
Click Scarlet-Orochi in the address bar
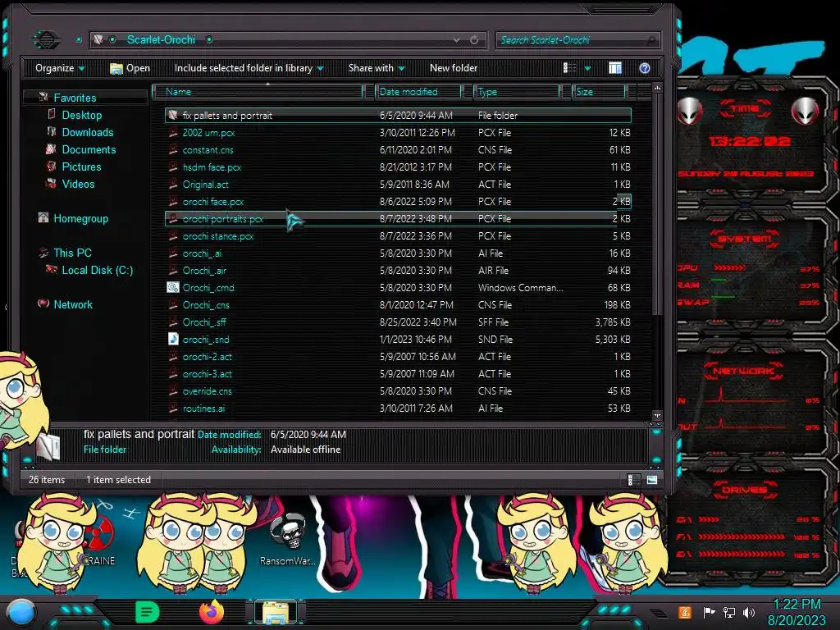[x=161, y=39]
